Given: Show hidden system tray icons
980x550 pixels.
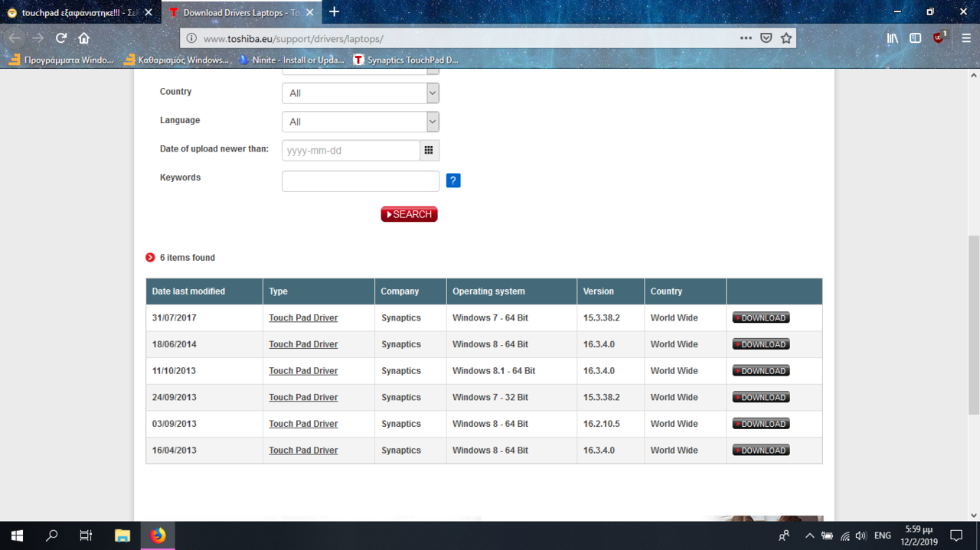Looking at the screenshot, I should 809,535.
